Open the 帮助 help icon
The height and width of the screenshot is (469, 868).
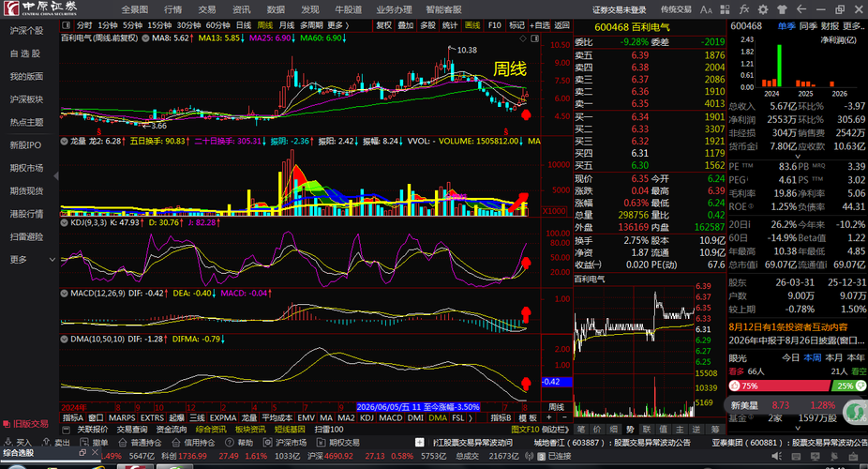pos(230,443)
